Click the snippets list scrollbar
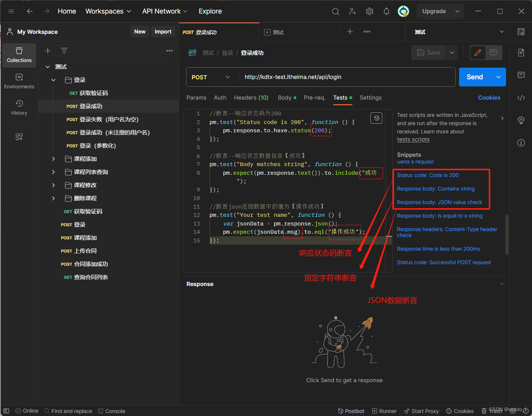The height and width of the screenshot is (416, 532). 507,235
